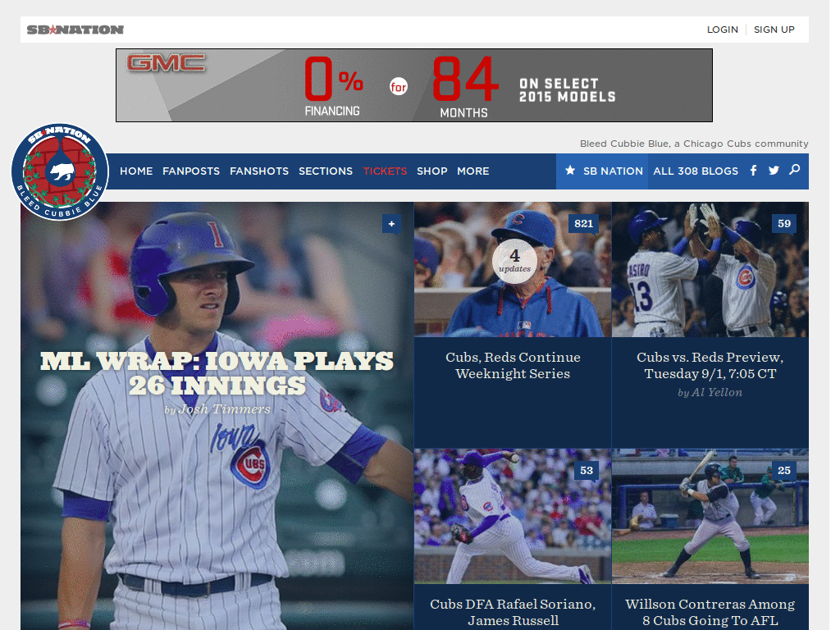Screen dimensions: 840x630
Task: Click the 4 updates circle
Action: (514, 261)
